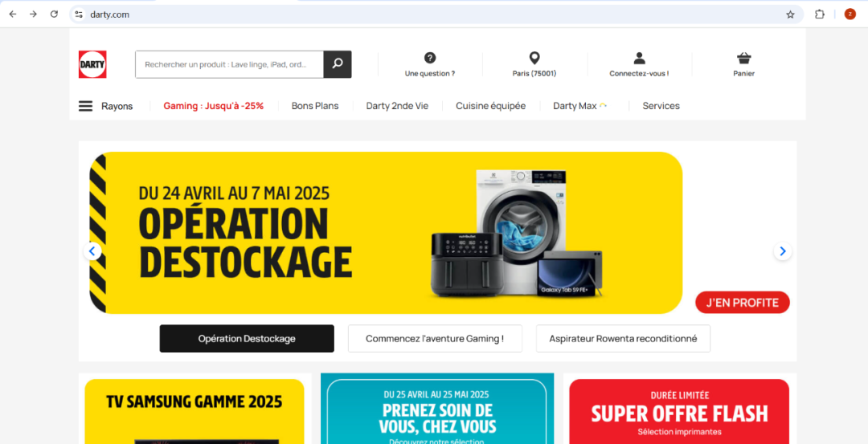Open the "Une question ?" help icon
Screen dimensions: 868x444
pyautogui.click(x=429, y=58)
